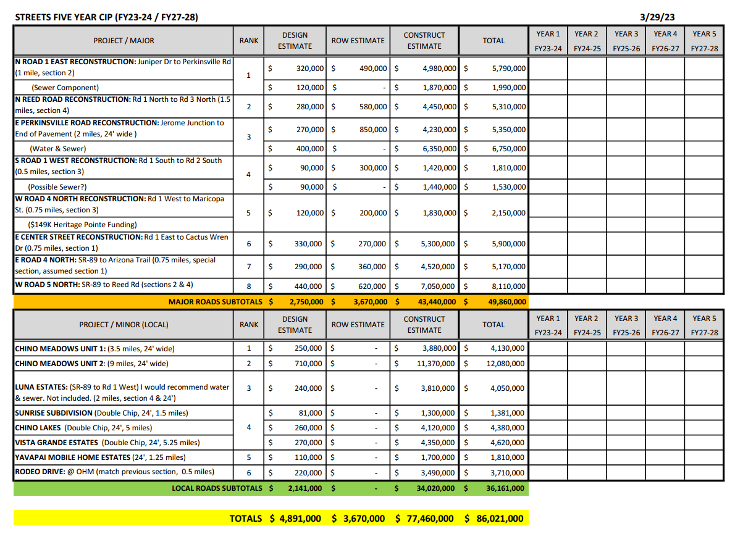Click the ROW ESTIMATE column header

click(x=358, y=40)
